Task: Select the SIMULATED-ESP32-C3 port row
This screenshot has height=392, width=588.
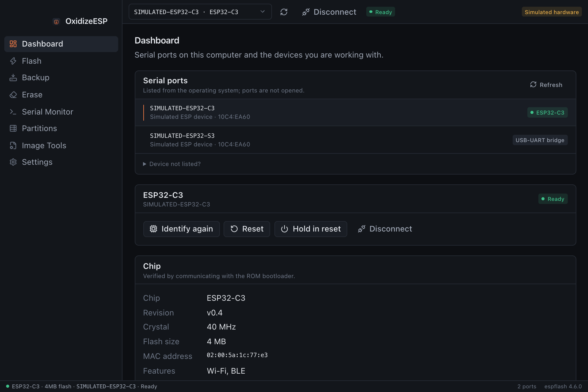Action: point(355,112)
